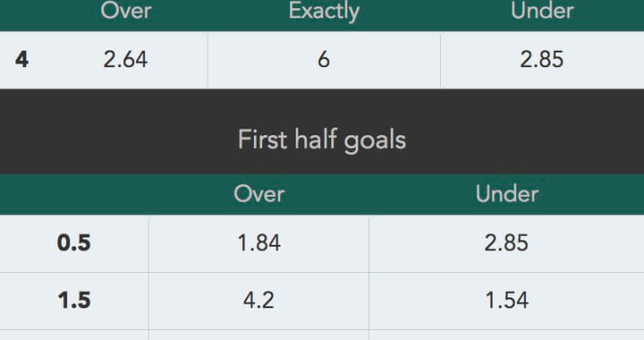
Task: Click Under header in First half goals table
Action: (507, 194)
